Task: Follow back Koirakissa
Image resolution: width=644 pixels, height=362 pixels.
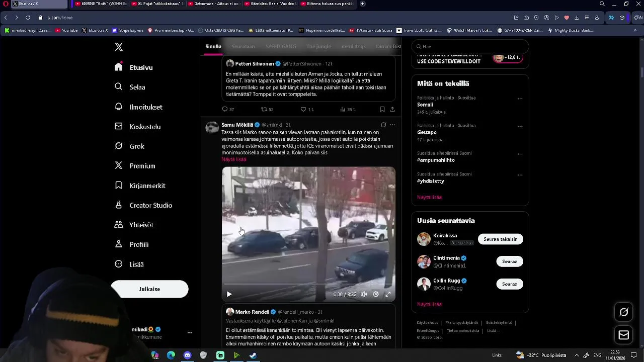Action: (x=501, y=239)
